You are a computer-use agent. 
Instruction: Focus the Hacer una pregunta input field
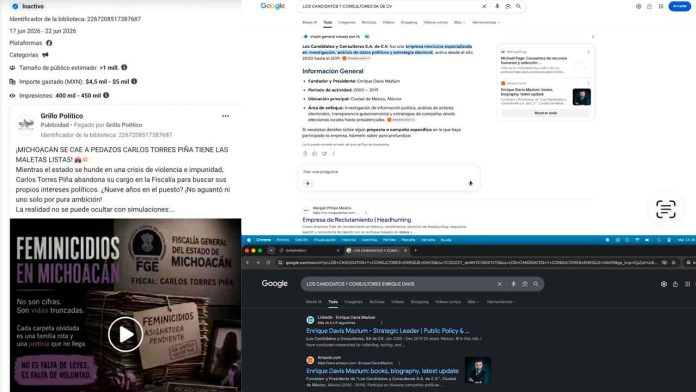pos(388,172)
